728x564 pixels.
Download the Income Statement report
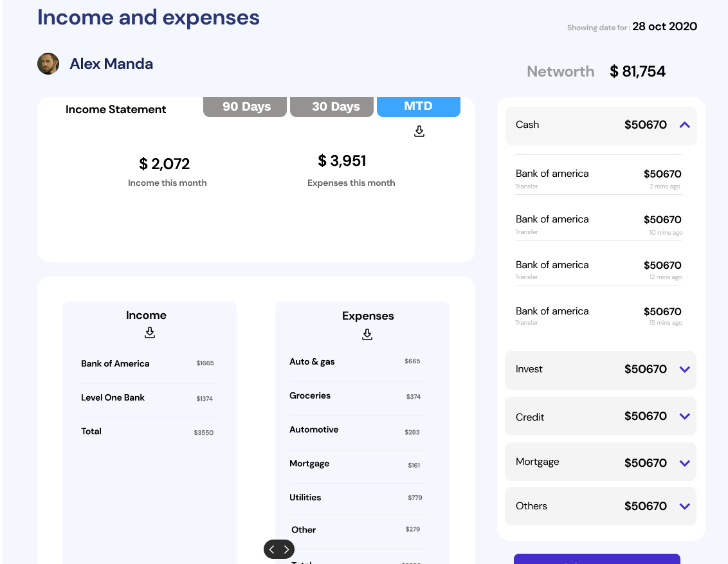(419, 131)
